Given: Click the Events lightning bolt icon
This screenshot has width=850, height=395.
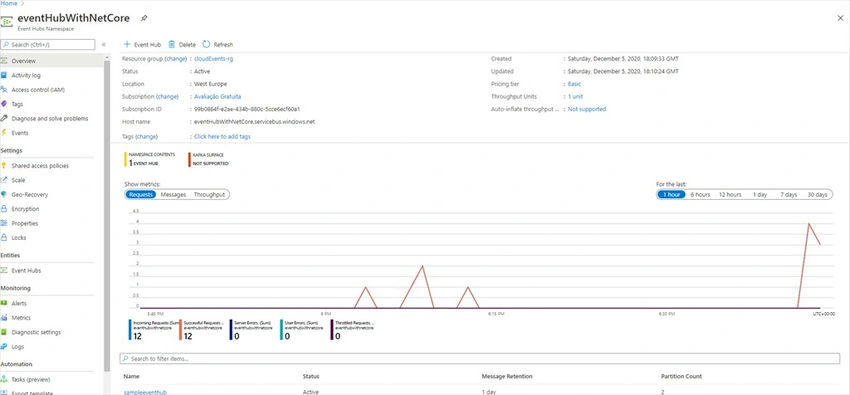Looking at the screenshot, I should point(4,133).
